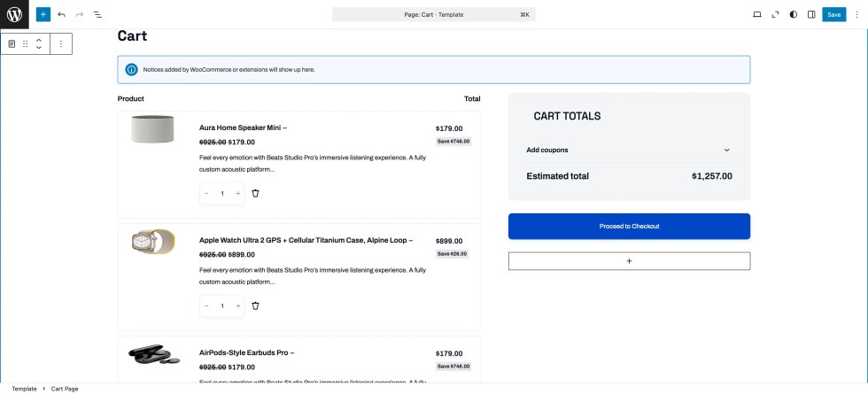The height and width of the screenshot is (394, 868).
Task: Open the resize or zoom-out view icon
Action: (x=775, y=14)
